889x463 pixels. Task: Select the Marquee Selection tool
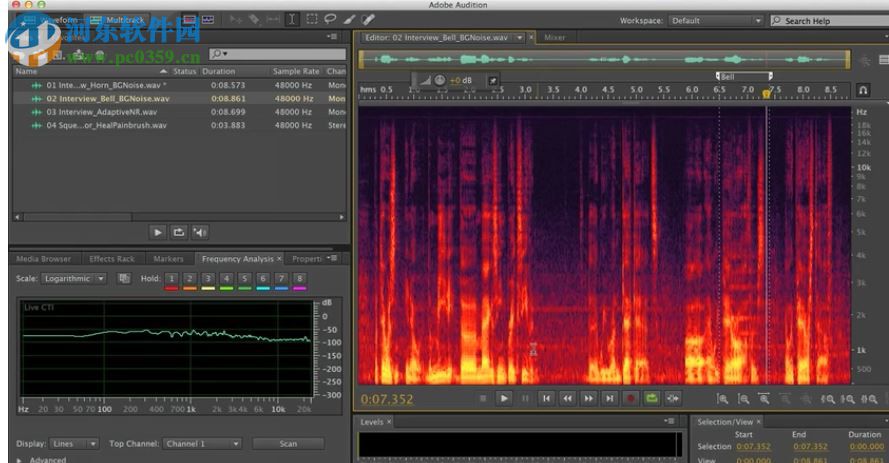tap(311, 19)
